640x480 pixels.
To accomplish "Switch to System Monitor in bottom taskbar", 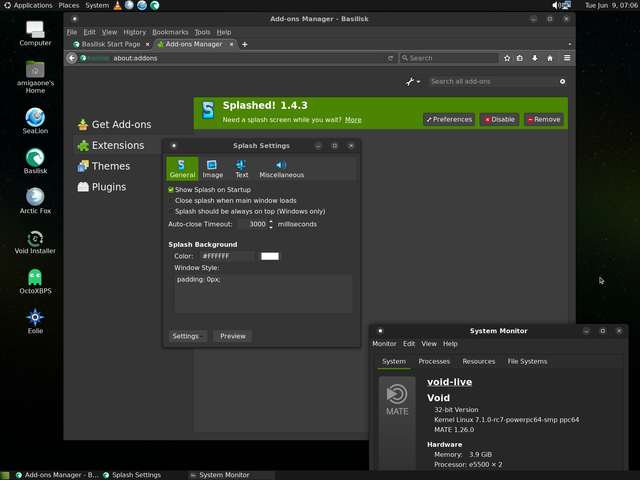I will coord(231,475).
